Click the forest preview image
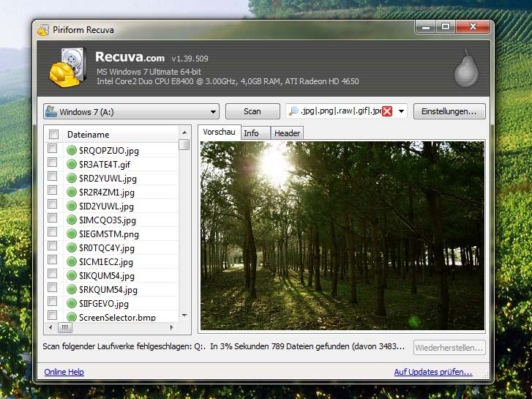532x399 pixels. [x=342, y=236]
